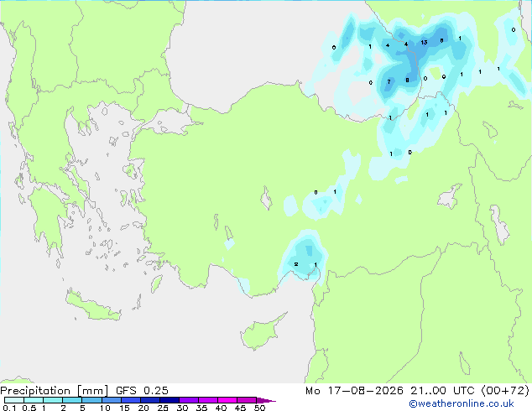Choose the 20–25 mm legend color swatch
This screenshot has width=532, height=411.
(149, 400)
